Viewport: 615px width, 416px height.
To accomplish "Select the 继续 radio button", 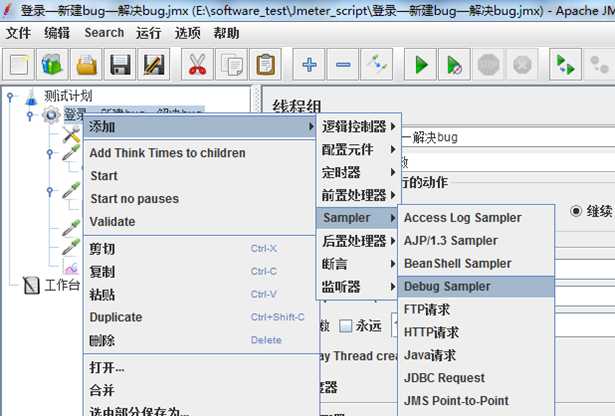I will (x=575, y=211).
